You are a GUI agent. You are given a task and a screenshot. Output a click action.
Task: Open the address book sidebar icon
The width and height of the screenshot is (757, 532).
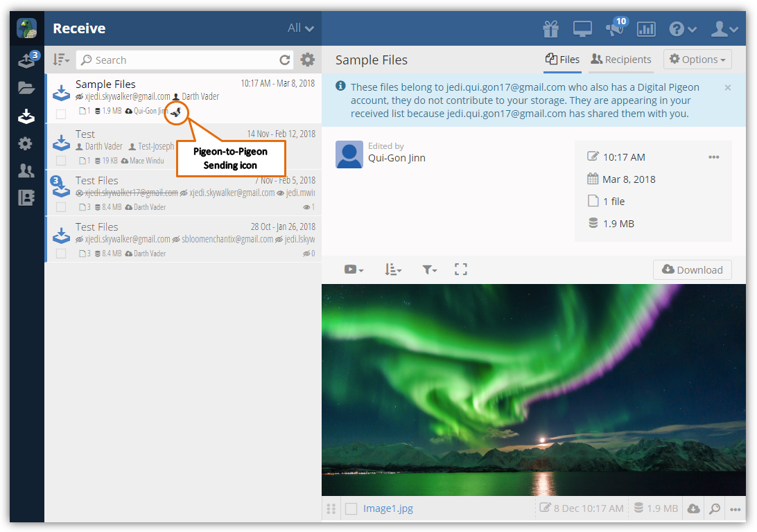pyautogui.click(x=26, y=197)
